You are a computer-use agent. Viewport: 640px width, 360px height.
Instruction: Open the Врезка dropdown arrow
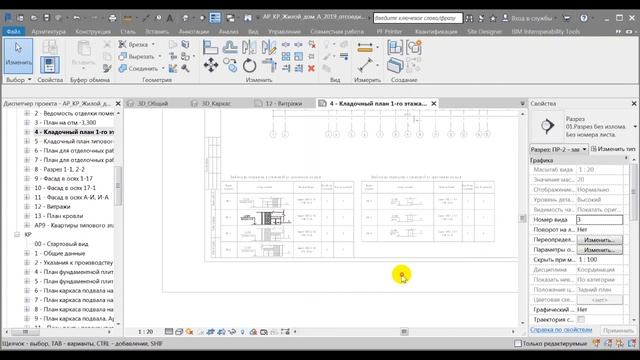[153, 44]
